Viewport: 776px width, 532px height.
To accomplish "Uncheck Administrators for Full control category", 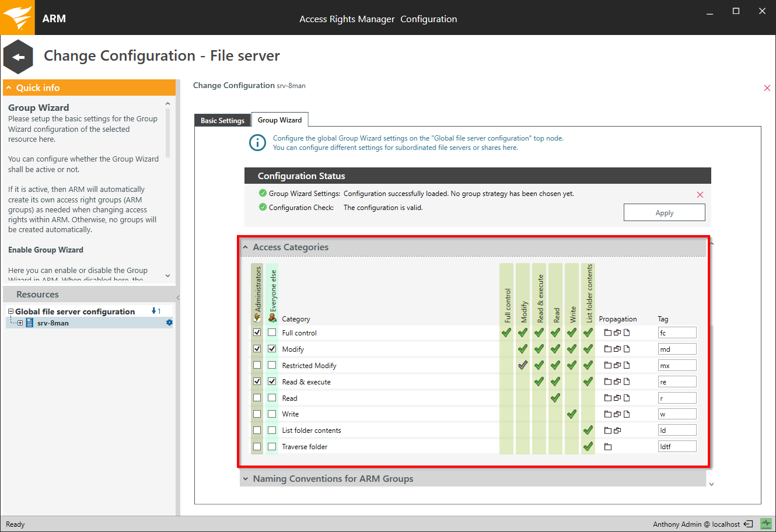I will 257,332.
